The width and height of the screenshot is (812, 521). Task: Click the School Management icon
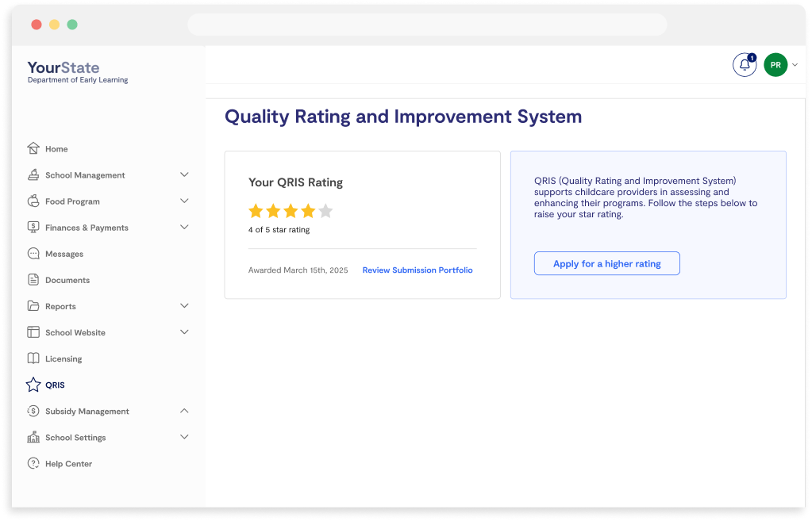point(33,175)
